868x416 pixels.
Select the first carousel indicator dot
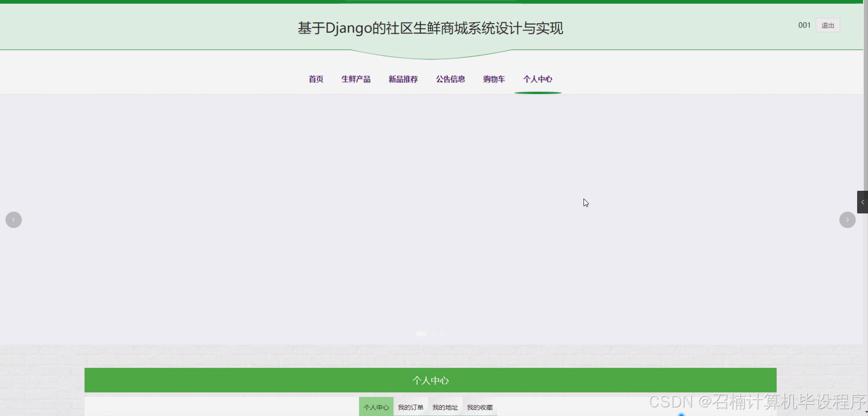tap(421, 334)
